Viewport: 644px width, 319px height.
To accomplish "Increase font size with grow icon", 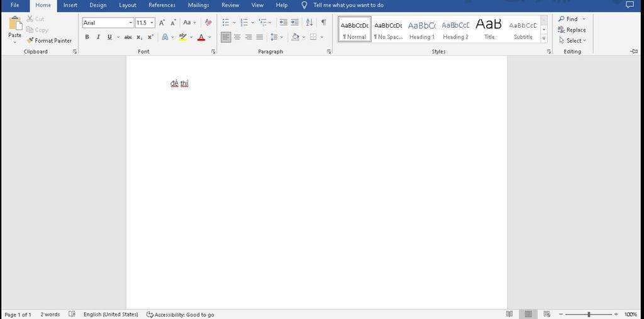I will (162, 23).
